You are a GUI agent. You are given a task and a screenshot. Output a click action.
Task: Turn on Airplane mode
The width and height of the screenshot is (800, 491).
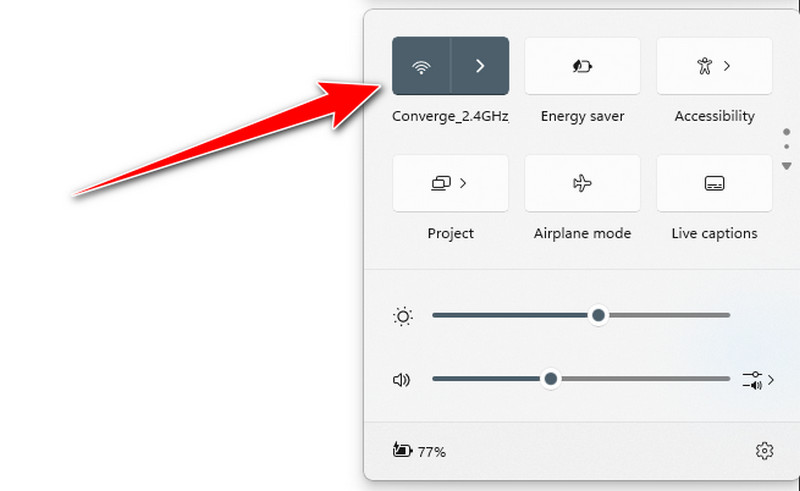582,183
